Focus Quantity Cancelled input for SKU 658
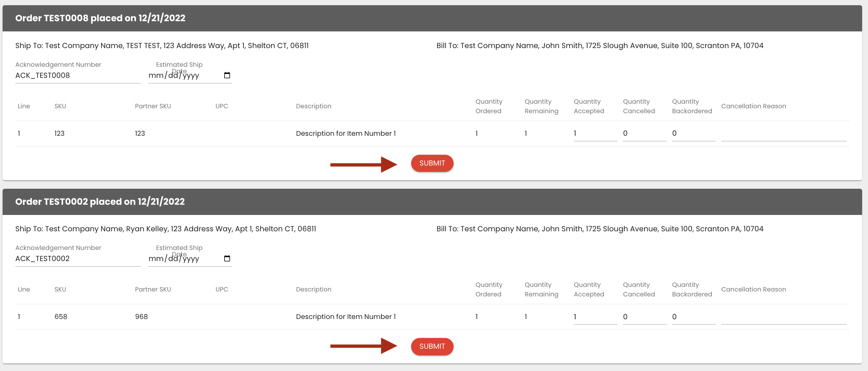 click(x=644, y=317)
